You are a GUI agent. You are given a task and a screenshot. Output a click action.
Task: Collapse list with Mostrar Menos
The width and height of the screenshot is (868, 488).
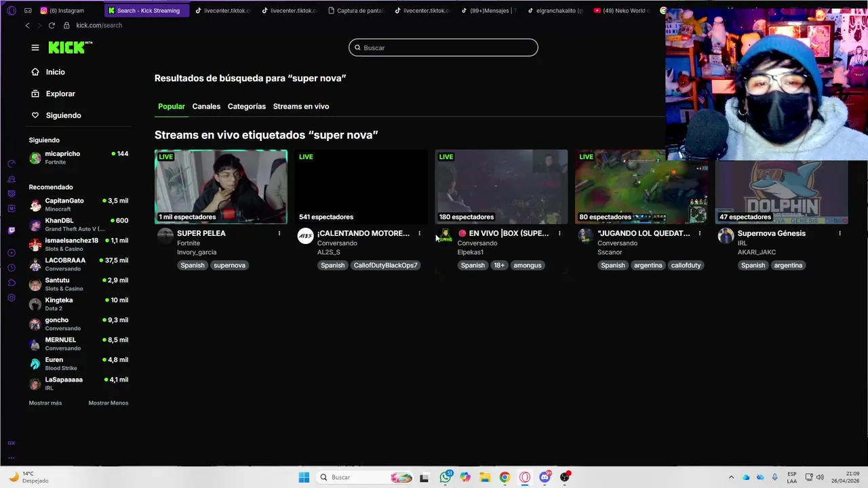pos(108,403)
